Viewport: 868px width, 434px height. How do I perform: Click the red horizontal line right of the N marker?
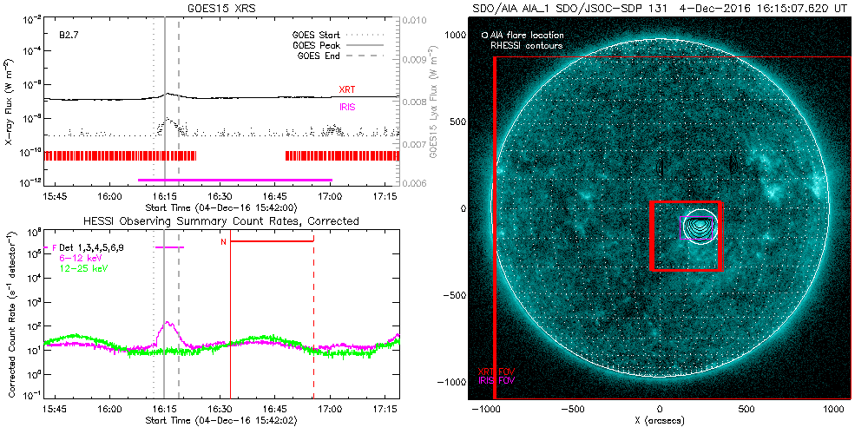tap(272, 241)
